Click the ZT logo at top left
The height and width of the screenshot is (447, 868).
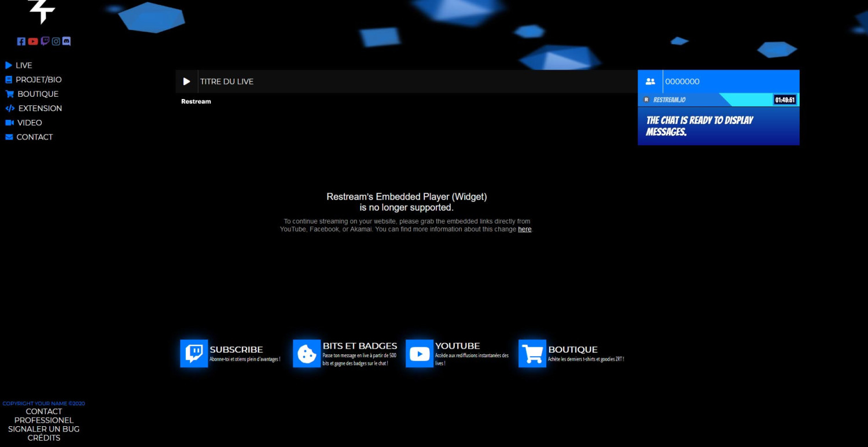point(42,11)
